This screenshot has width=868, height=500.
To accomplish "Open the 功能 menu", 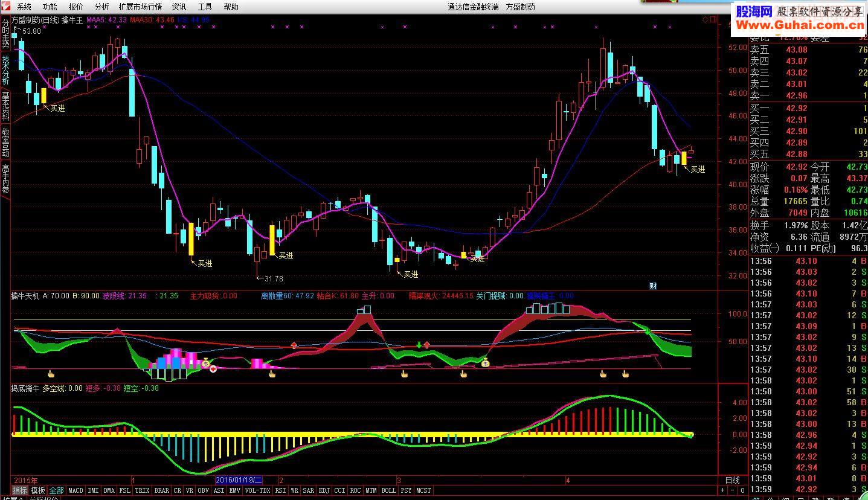I will pyautogui.click(x=50, y=7).
